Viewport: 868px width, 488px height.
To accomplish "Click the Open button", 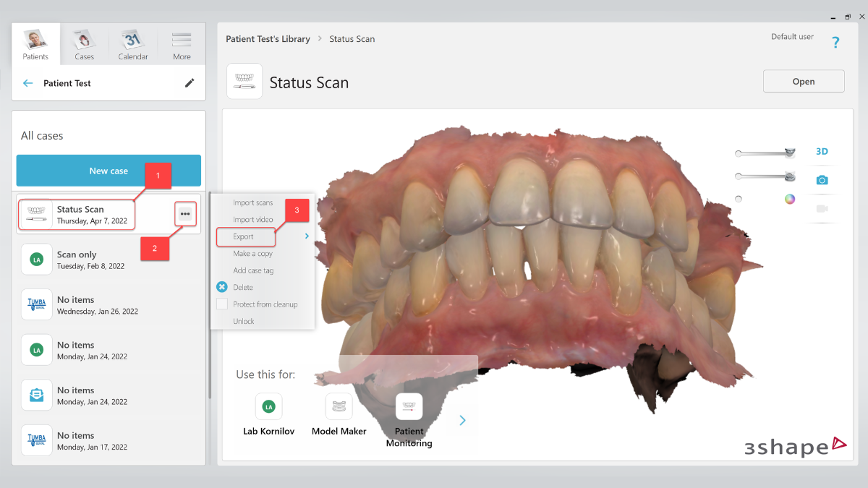I will 803,82.
